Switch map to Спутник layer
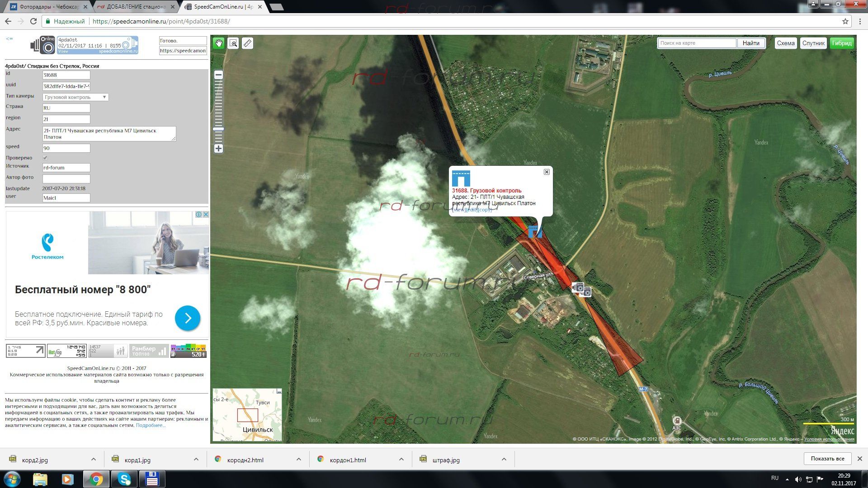This screenshot has width=868, height=488. (813, 43)
